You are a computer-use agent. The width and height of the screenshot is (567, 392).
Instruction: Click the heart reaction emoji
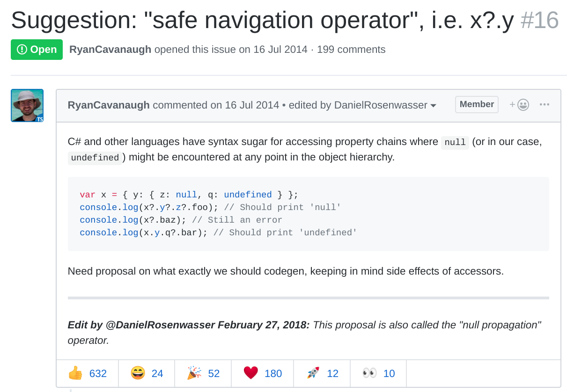tap(250, 373)
